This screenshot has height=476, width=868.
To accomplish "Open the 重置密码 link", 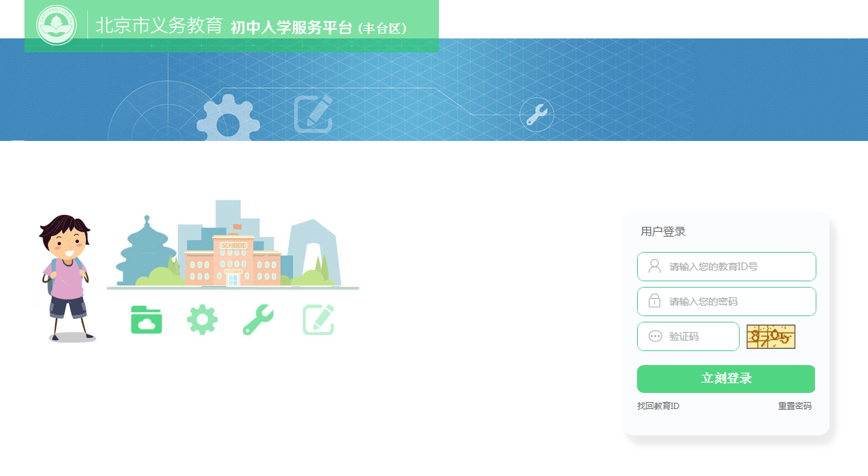I will [x=795, y=406].
